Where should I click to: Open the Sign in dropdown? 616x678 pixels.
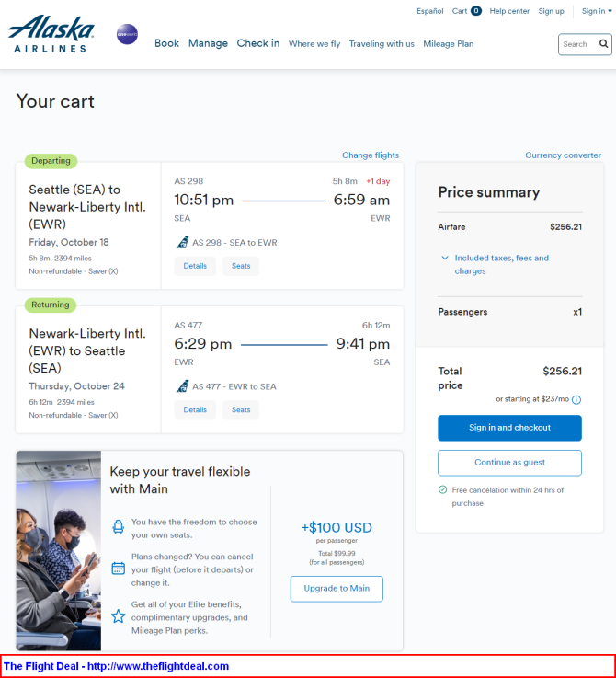[597, 11]
